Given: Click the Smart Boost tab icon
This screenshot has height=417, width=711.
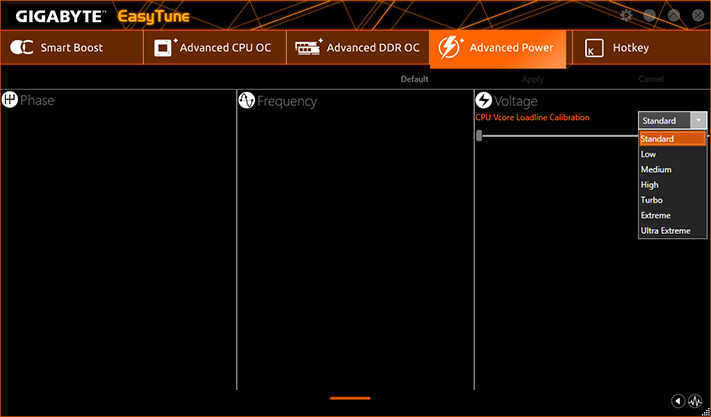Looking at the screenshot, I should pos(22,48).
